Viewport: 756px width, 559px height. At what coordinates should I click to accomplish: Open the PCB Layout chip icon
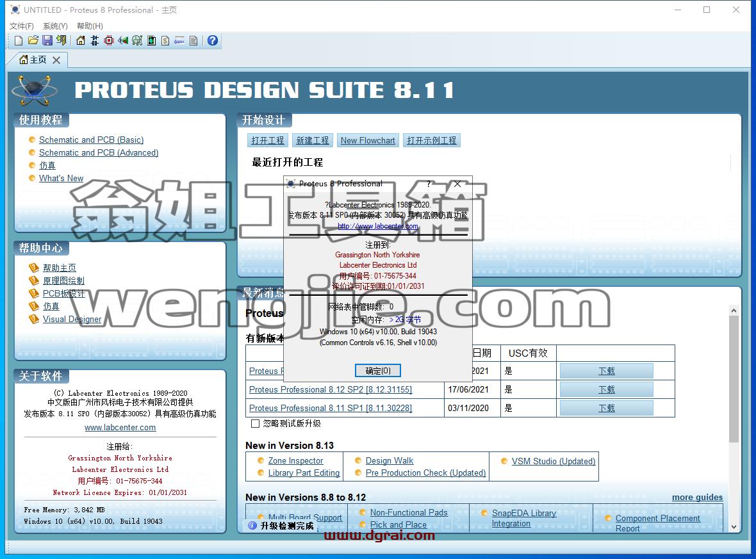click(x=109, y=40)
